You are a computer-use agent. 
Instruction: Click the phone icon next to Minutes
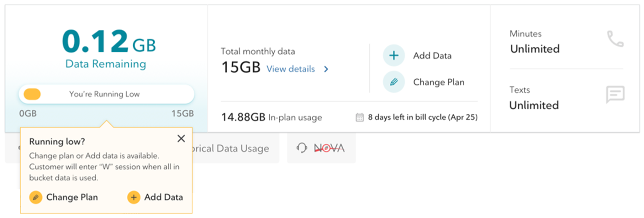(615, 39)
